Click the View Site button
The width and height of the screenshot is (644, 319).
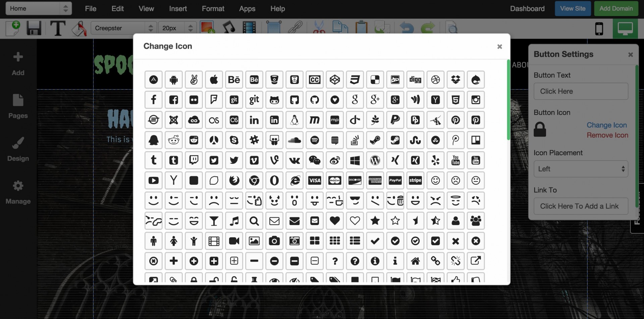pyautogui.click(x=573, y=8)
